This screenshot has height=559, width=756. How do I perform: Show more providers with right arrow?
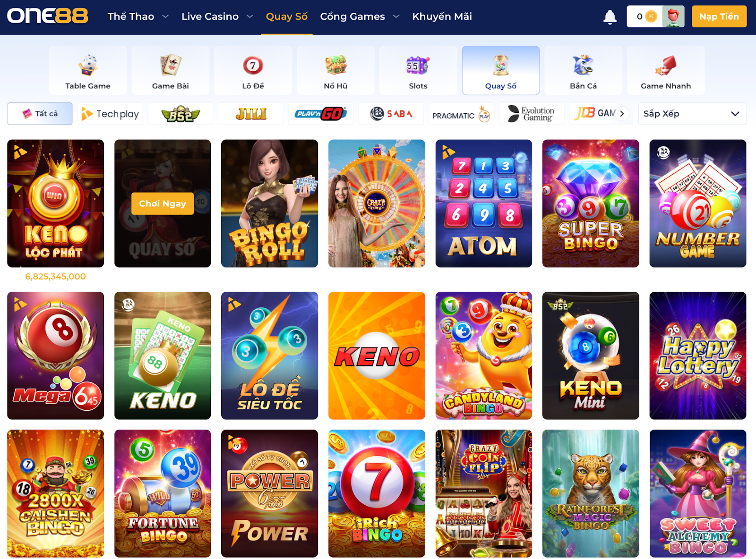622,114
